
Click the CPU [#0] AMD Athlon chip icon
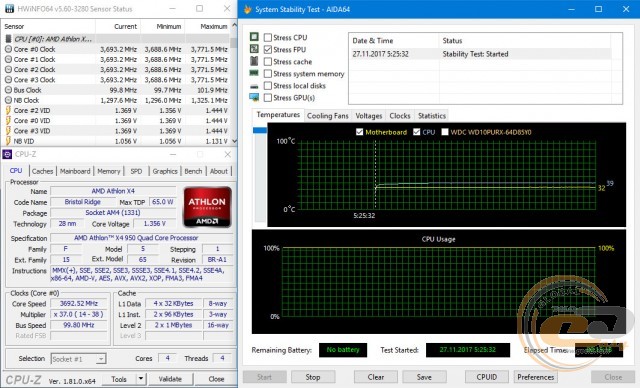coord(8,39)
